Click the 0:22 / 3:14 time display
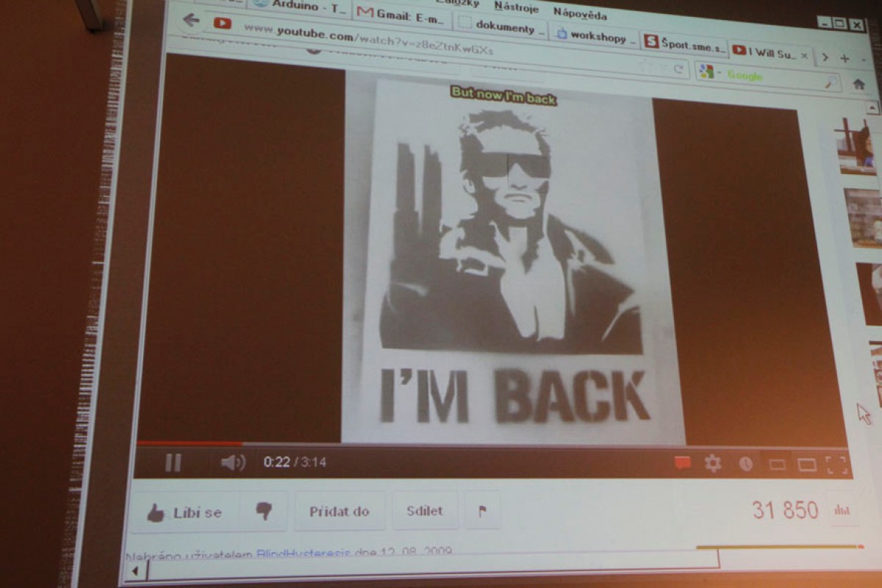The height and width of the screenshot is (588, 882). pyautogui.click(x=295, y=462)
